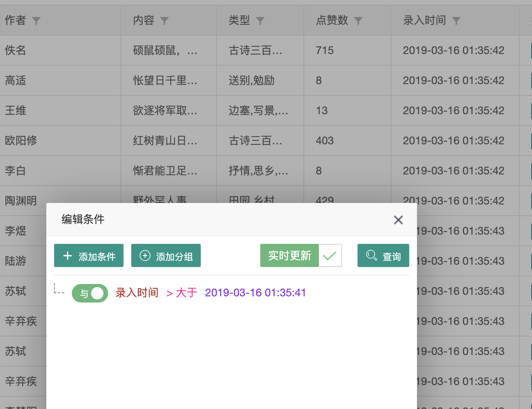The height and width of the screenshot is (409, 532).
Task: Open the filter icon beside 内容 header
Action: pyautogui.click(x=165, y=21)
